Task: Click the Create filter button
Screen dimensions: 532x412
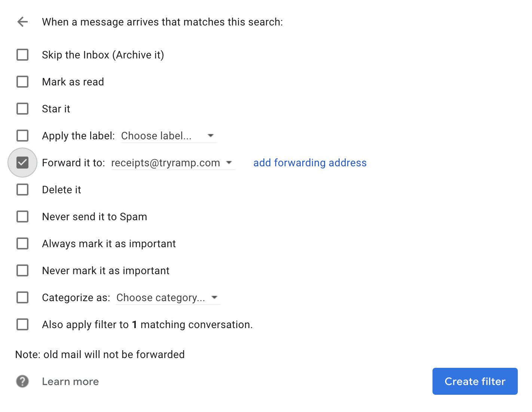Action: tap(475, 381)
